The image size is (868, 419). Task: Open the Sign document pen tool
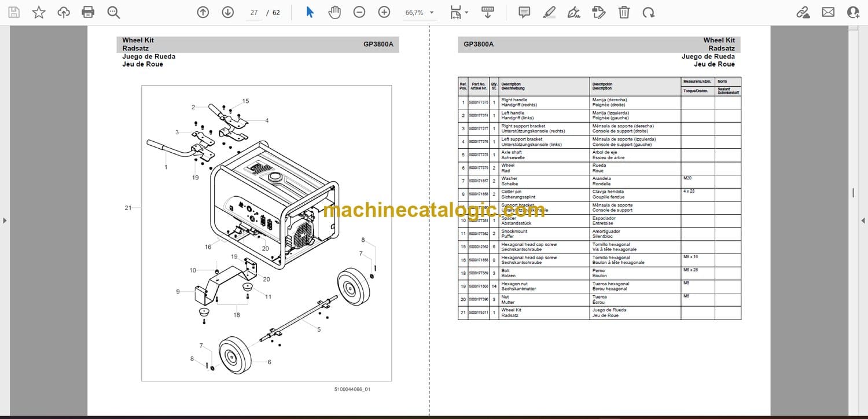click(x=574, y=12)
